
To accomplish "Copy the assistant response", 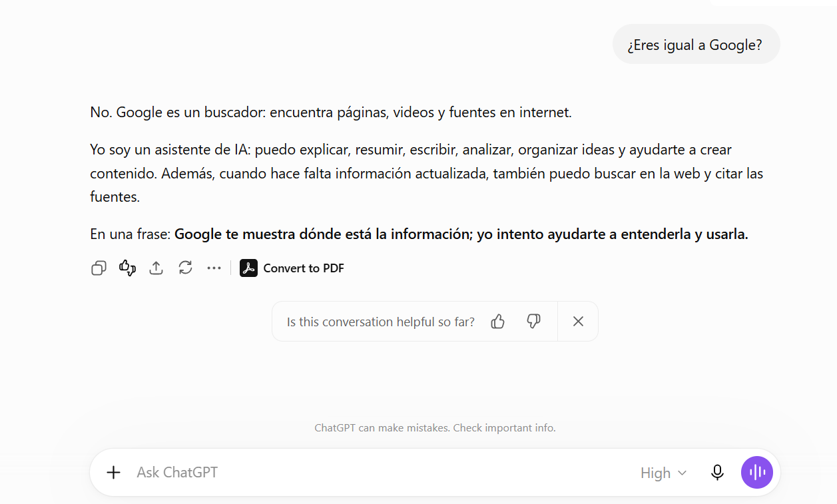I will point(99,268).
